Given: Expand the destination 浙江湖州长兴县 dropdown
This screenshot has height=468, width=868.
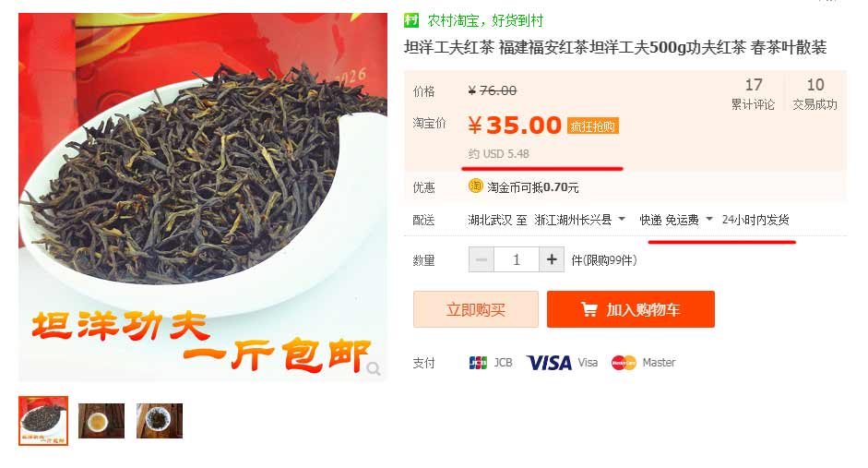Looking at the screenshot, I should pyautogui.click(x=622, y=220).
